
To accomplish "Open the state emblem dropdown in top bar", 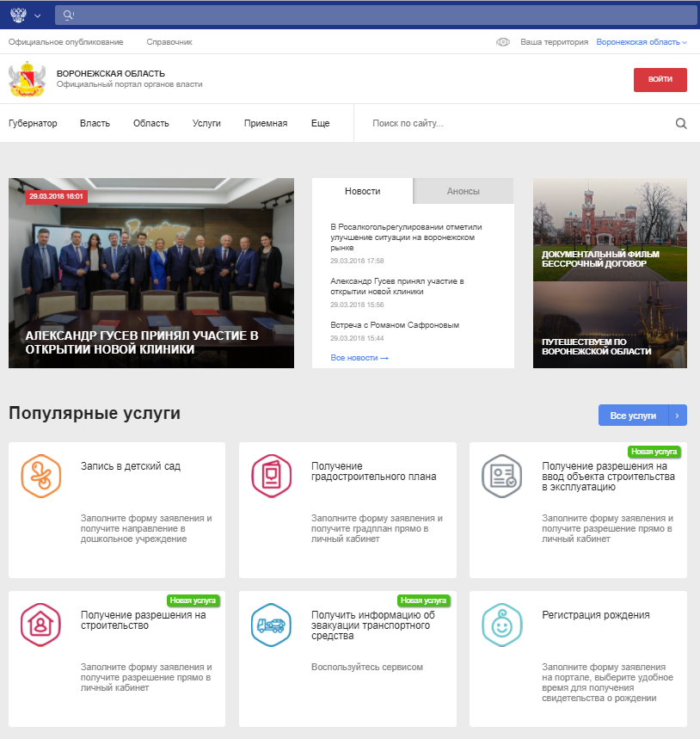I will [x=25, y=15].
